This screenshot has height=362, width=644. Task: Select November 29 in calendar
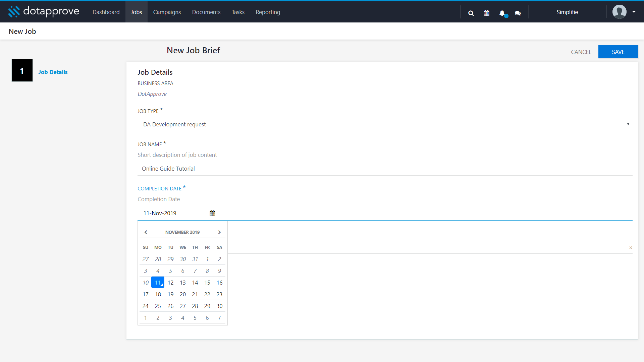pyautogui.click(x=207, y=306)
